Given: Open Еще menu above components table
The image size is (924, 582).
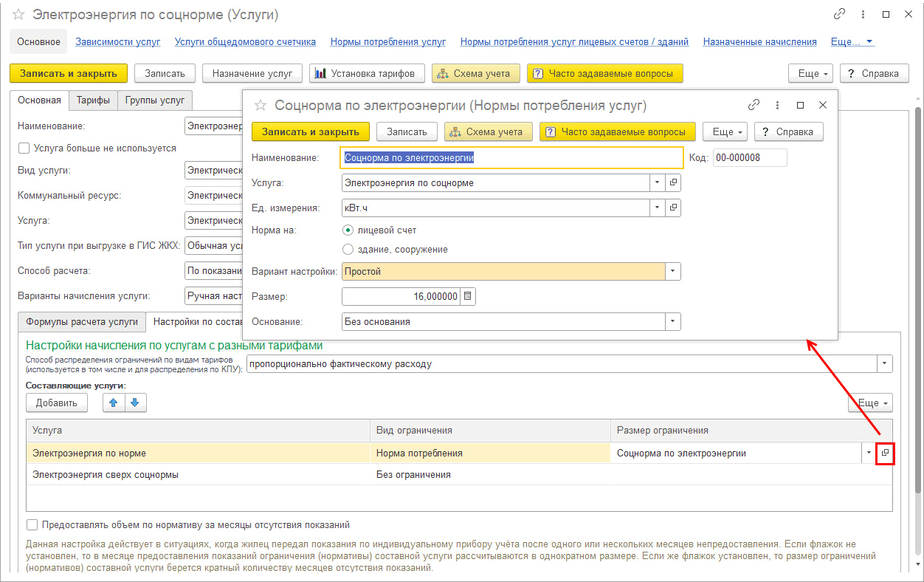Looking at the screenshot, I should [871, 403].
